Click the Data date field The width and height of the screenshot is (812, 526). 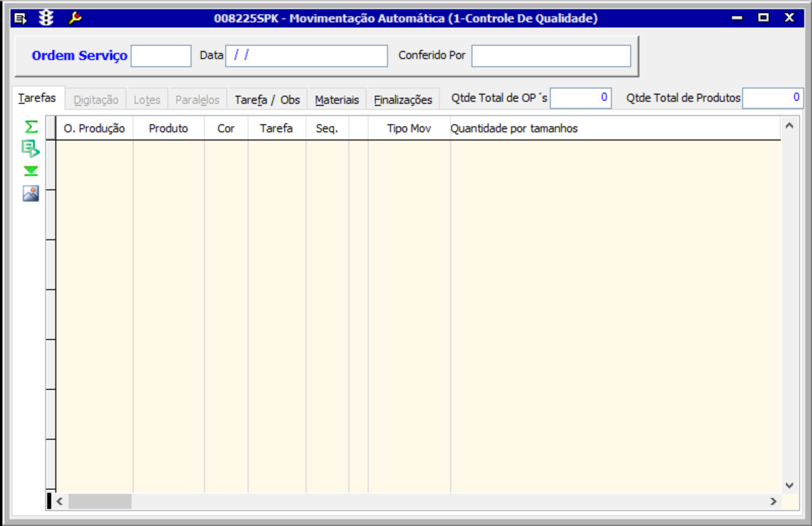(307, 56)
